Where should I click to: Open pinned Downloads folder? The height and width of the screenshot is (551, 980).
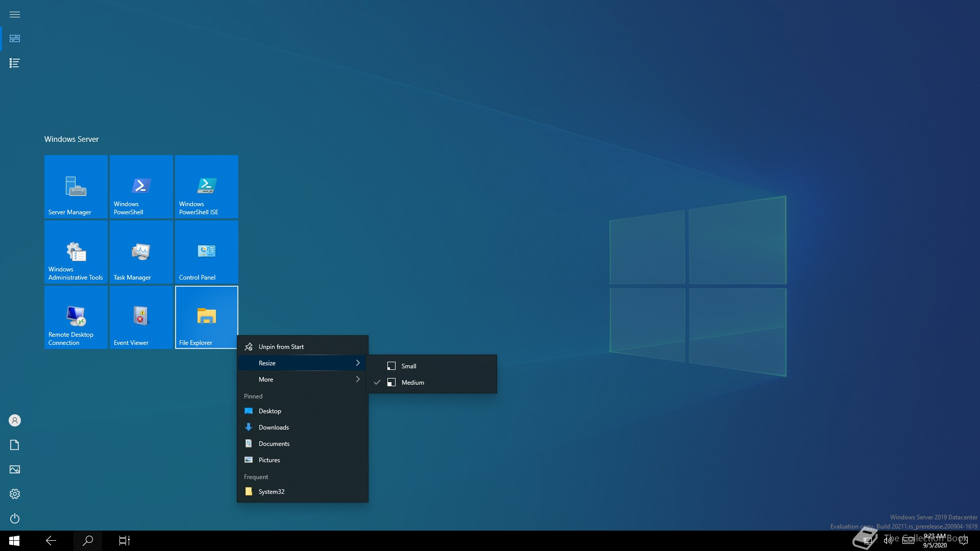click(x=303, y=428)
